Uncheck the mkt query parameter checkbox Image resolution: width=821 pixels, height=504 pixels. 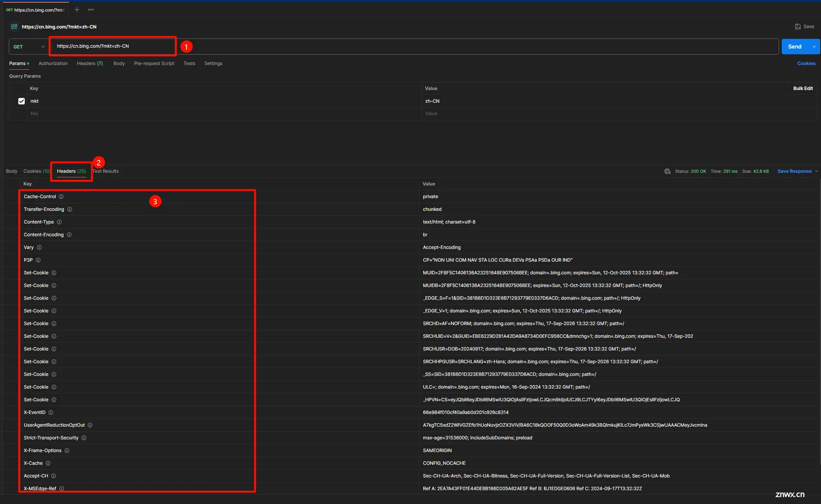[22, 101]
